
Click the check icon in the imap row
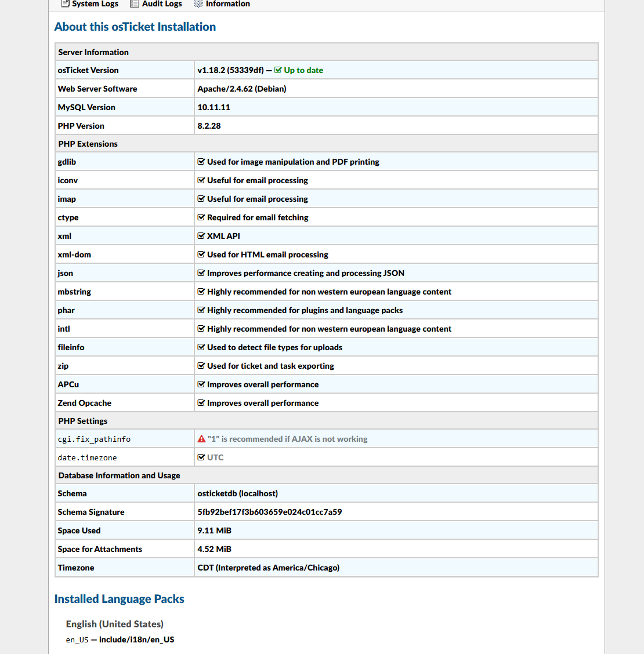pyautogui.click(x=201, y=199)
